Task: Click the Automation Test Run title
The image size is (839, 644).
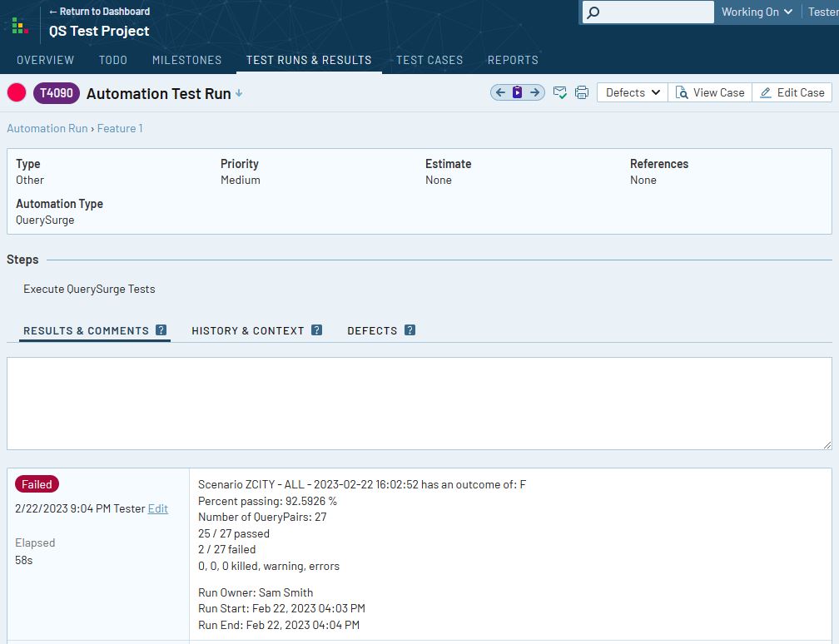Action: pyautogui.click(x=159, y=93)
